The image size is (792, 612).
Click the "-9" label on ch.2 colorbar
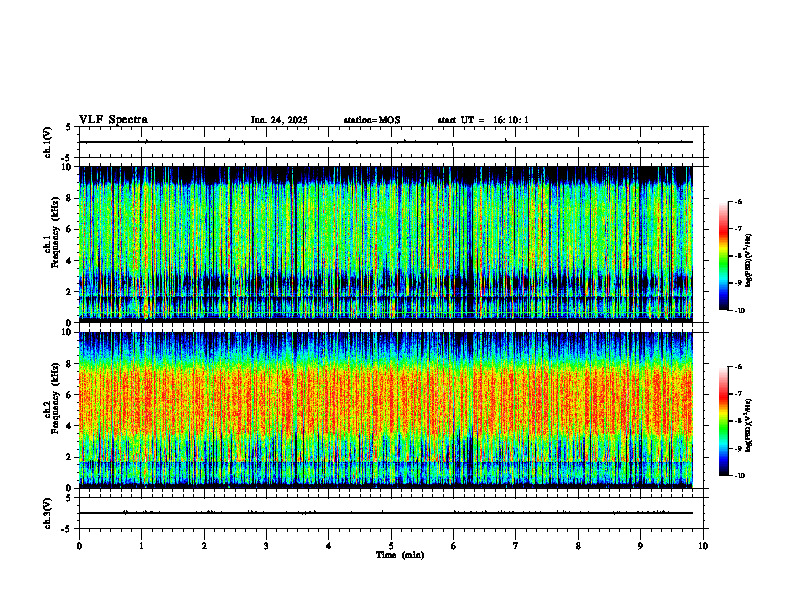[x=738, y=448]
